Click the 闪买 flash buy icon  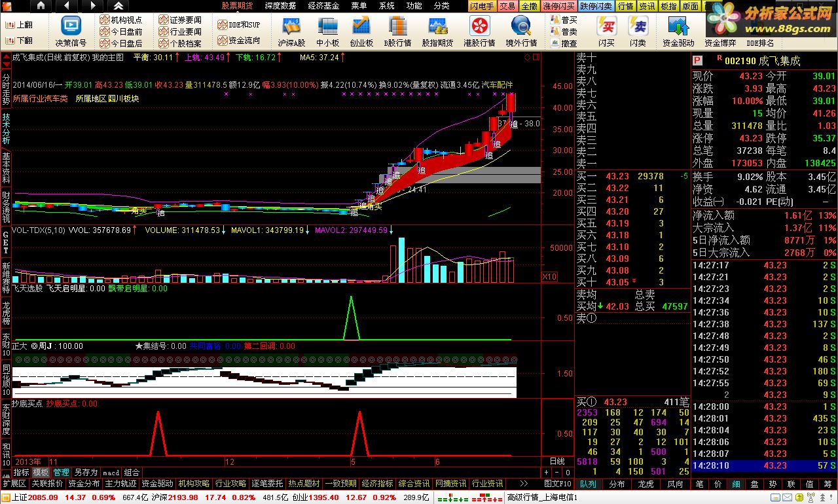point(606,31)
